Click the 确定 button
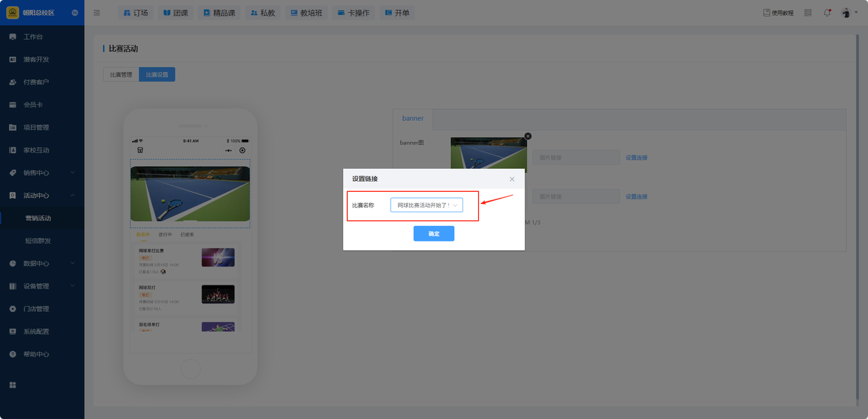 433,234
